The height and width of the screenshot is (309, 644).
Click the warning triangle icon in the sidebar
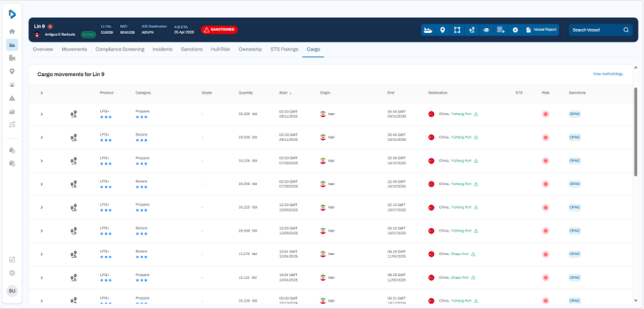[x=12, y=98]
